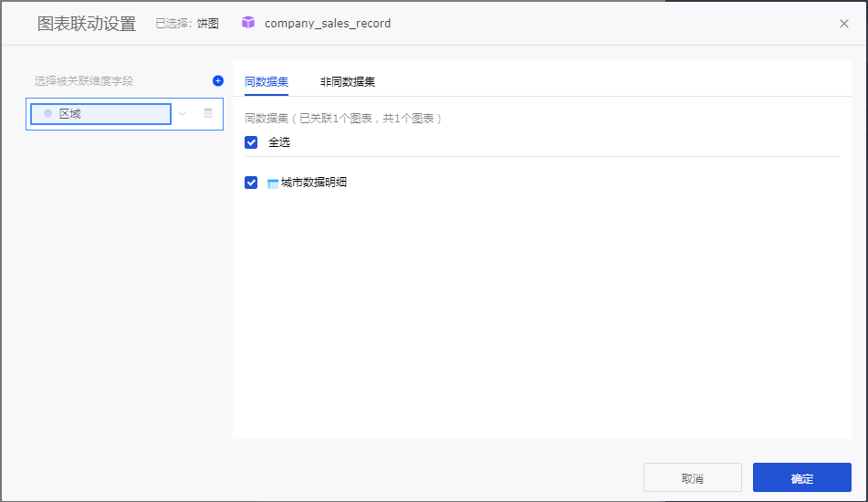The height and width of the screenshot is (502, 868).
Task: Switch to the 非同数据集 tab
Action: (347, 82)
